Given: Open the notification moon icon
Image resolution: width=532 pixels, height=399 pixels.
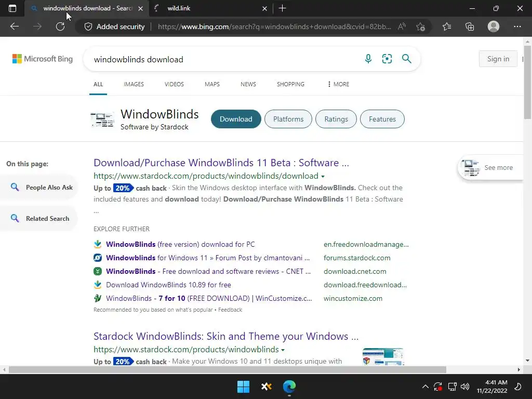Looking at the screenshot, I should point(518,387).
